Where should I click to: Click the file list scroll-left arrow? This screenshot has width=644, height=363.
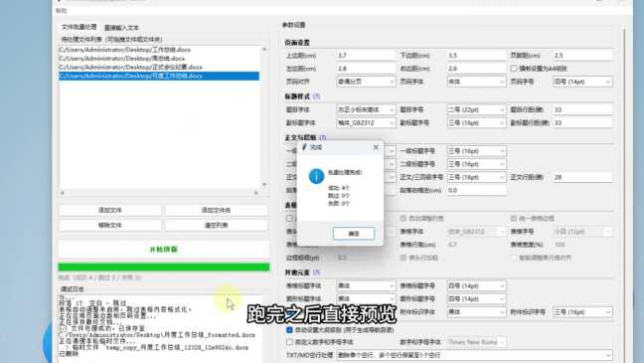pos(63,192)
